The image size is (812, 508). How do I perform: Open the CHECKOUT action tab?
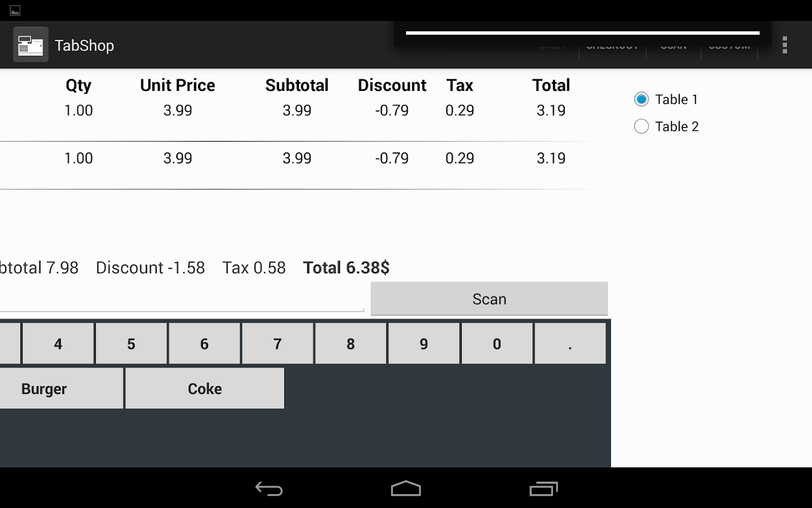point(613,46)
